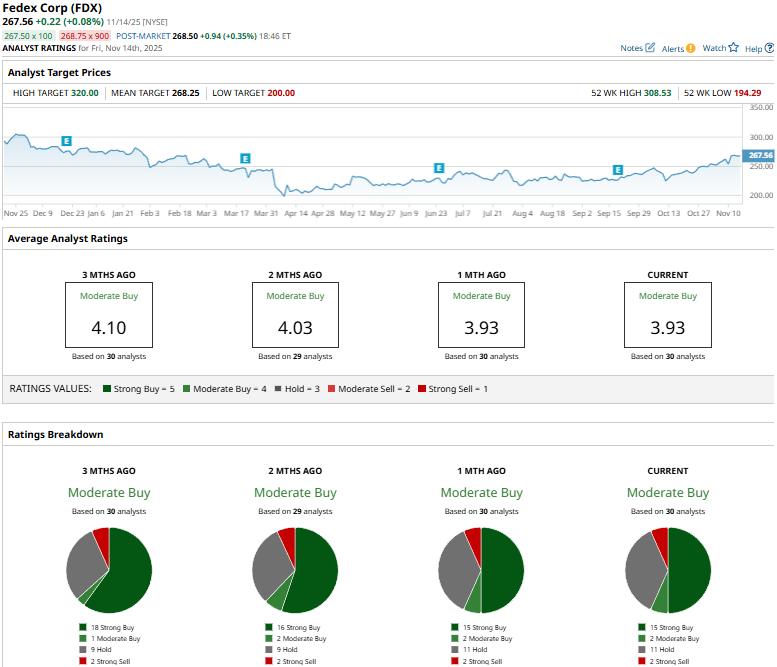Click the 4.10 rating box

tap(109, 315)
